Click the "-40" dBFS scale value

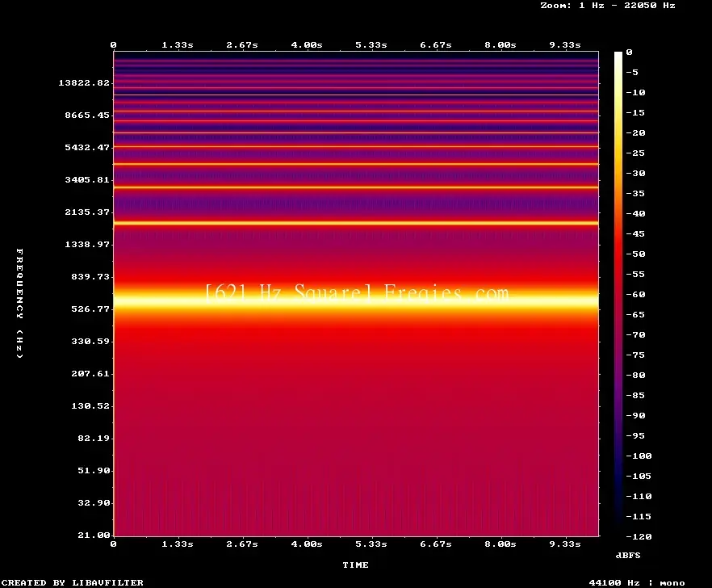635,213
